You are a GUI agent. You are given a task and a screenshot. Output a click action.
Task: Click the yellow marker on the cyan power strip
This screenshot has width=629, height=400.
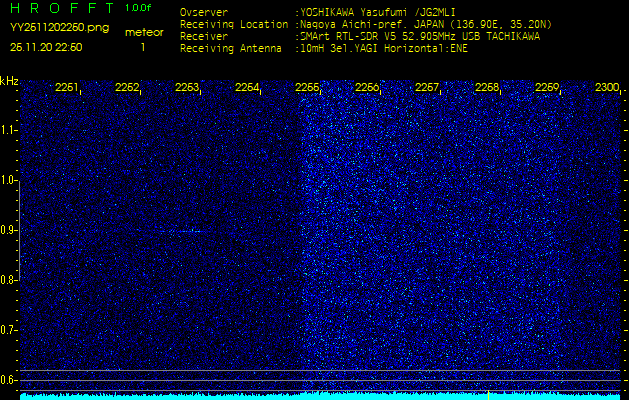(488, 394)
